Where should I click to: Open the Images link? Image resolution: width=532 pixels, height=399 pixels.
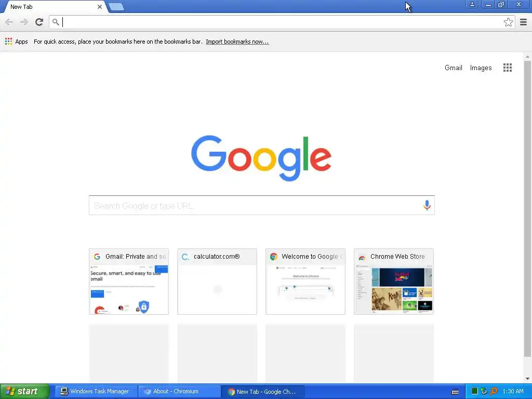pyautogui.click(x=481, y=68)
